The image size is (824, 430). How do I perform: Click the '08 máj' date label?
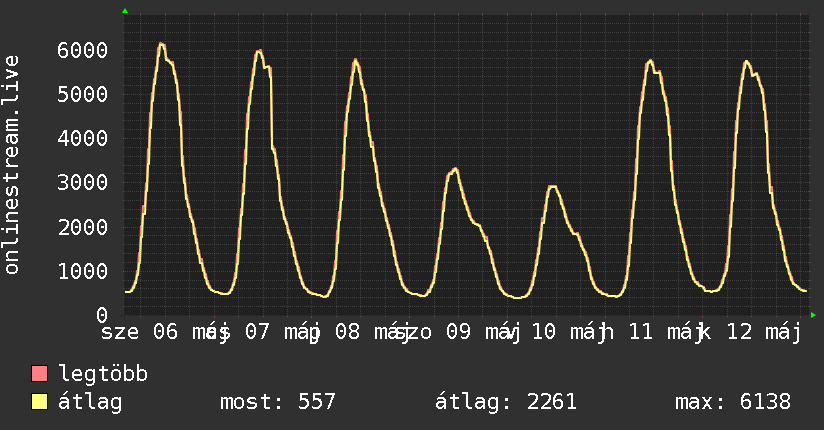373,332
